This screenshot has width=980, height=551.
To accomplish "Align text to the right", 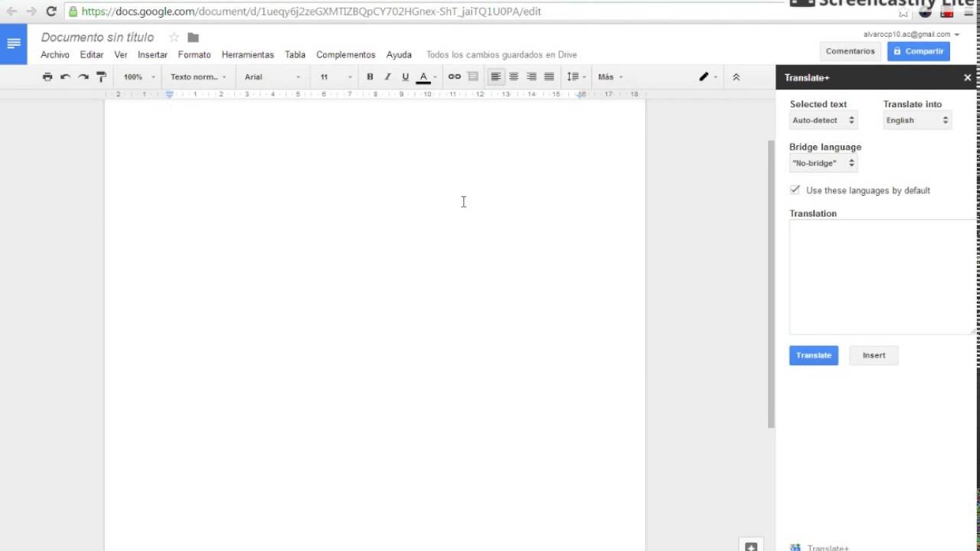I will click(x=531, y=77).
